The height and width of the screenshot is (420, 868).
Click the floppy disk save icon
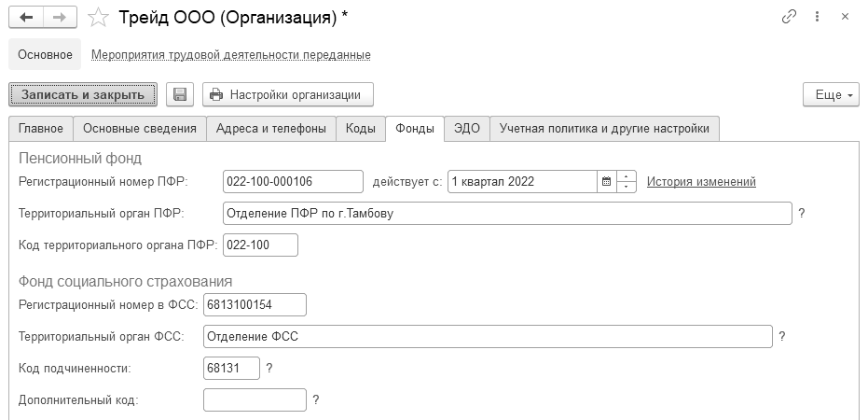[180, 94]
